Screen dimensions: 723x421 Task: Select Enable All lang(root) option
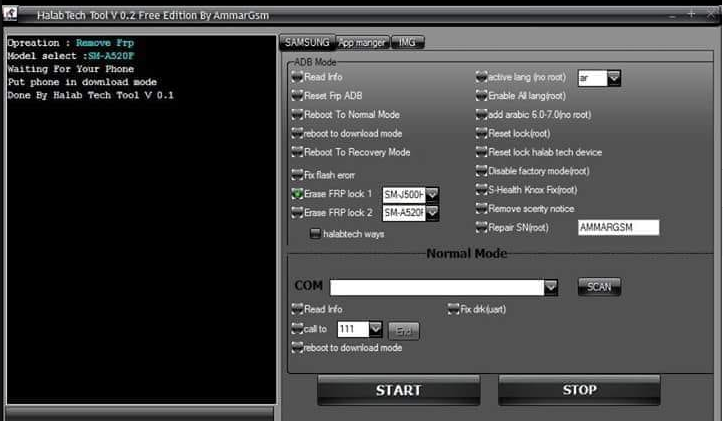pos(521,96)
